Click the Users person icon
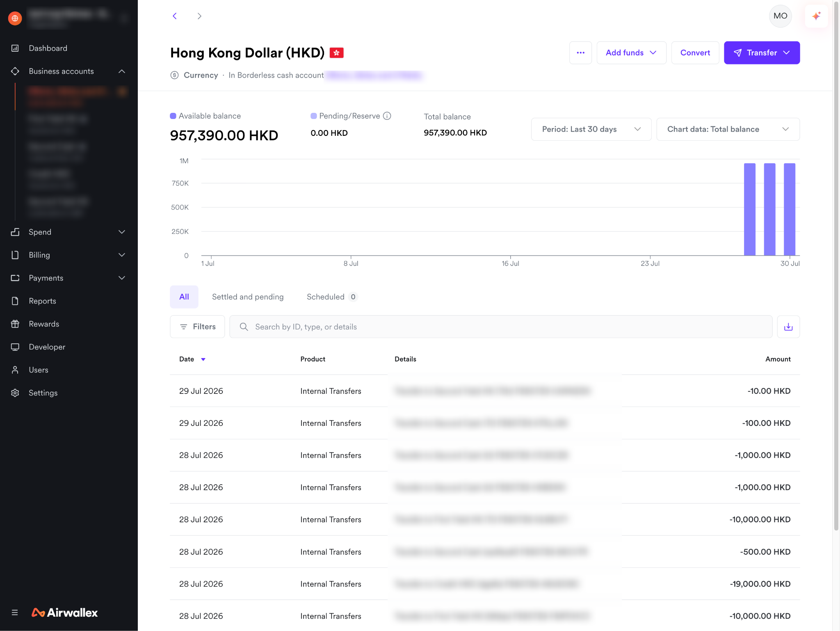This screenshot has height=631, width=840. (15, 370)
